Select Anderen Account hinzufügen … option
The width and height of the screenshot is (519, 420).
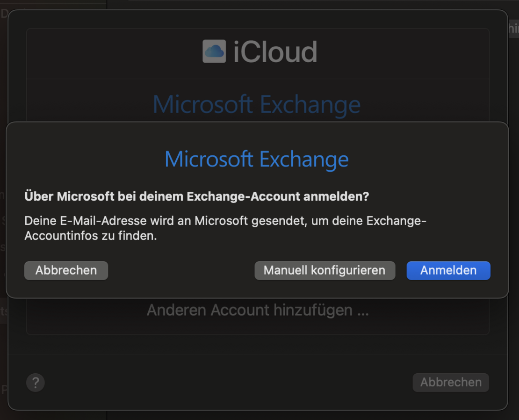tap(258, 310)
